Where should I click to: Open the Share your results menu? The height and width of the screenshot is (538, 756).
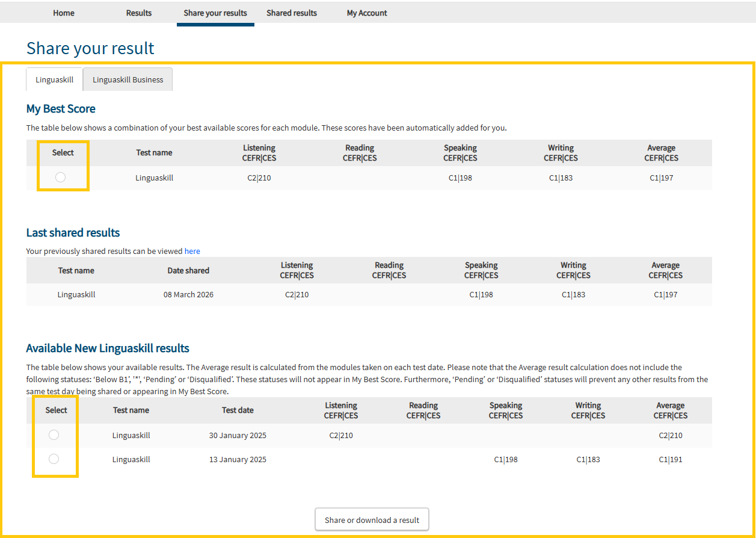215,13
